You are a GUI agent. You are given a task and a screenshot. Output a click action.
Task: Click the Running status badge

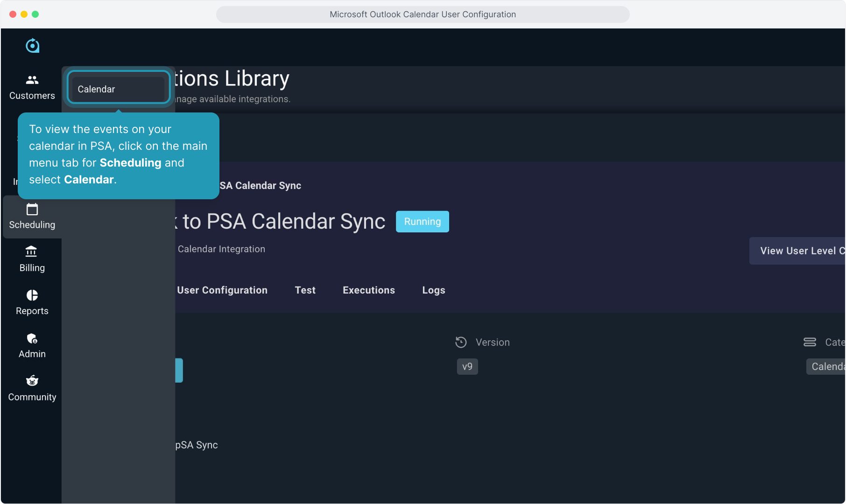423,222
